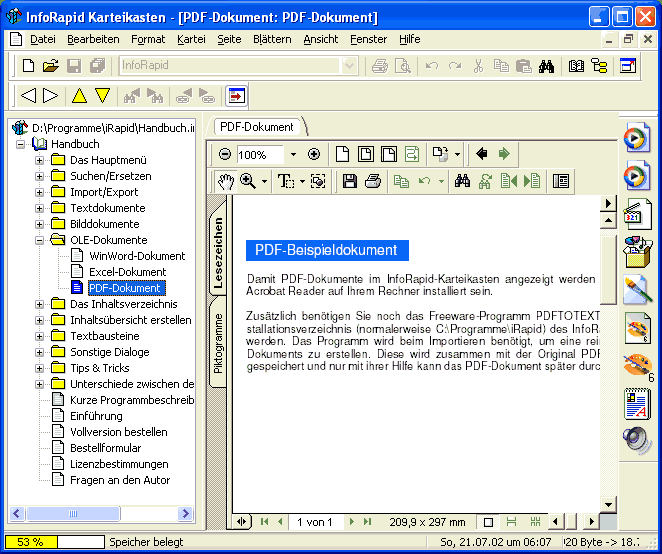662x554 pixels.
Task: Open the zoom tool dropdown arrow
Action: [264, 182]
